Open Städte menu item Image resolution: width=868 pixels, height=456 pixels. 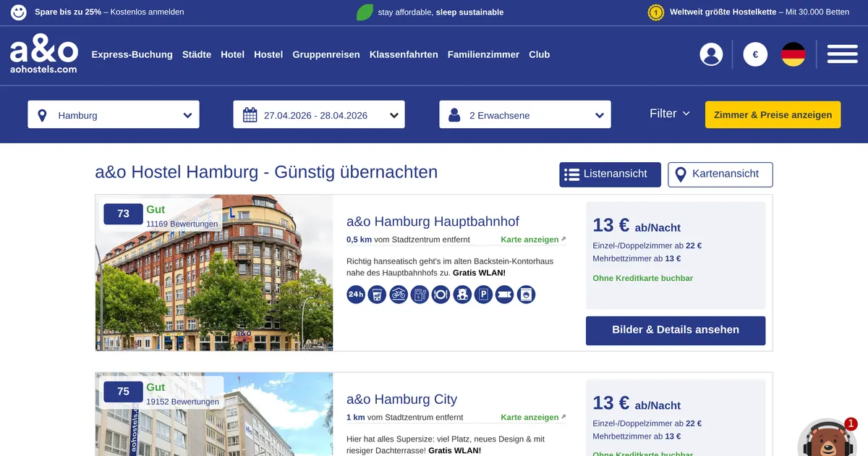[197, 54]
